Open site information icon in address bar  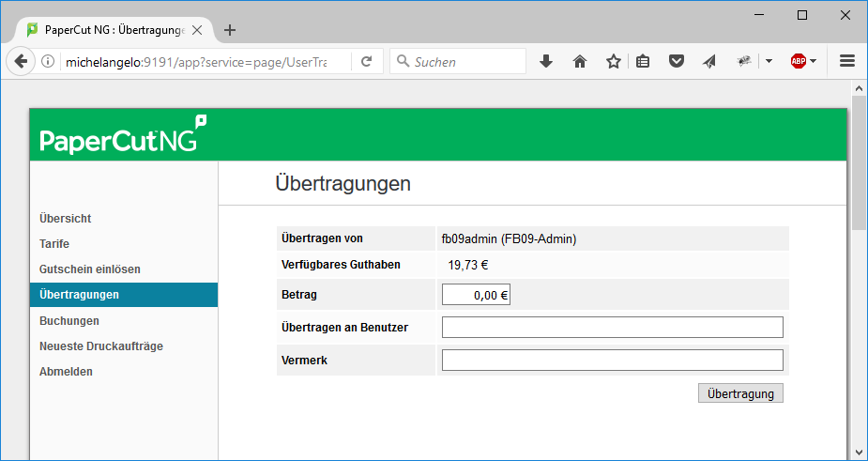tap(48, 62)
